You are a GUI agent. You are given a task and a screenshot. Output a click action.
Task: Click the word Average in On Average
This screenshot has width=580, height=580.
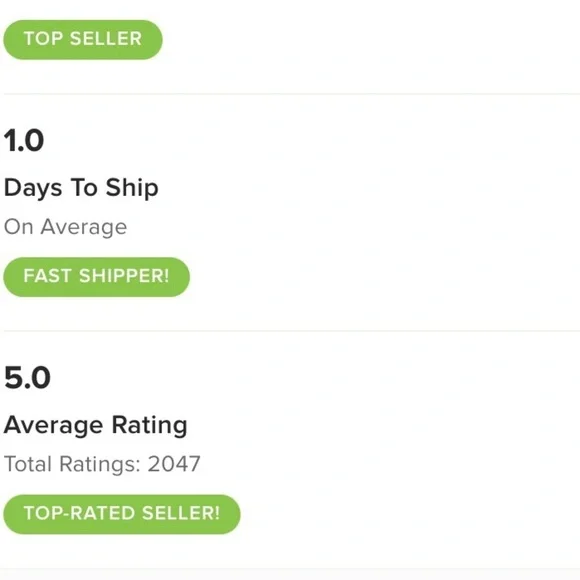tap(84, 227)
